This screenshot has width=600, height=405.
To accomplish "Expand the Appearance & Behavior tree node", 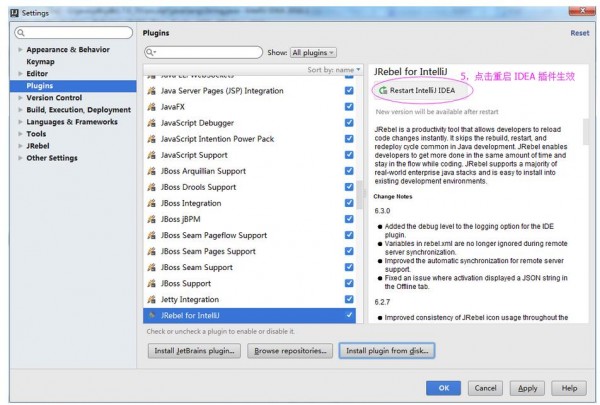I will click(20, 49).
